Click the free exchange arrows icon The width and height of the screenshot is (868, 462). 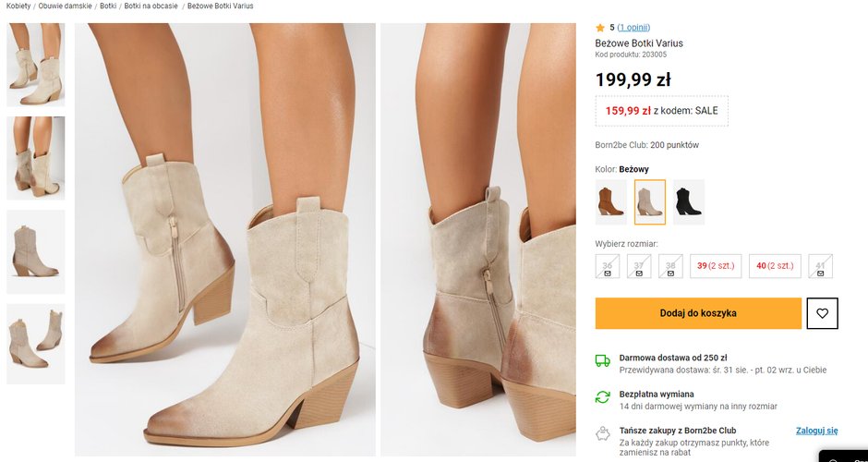tap(602, 396)
